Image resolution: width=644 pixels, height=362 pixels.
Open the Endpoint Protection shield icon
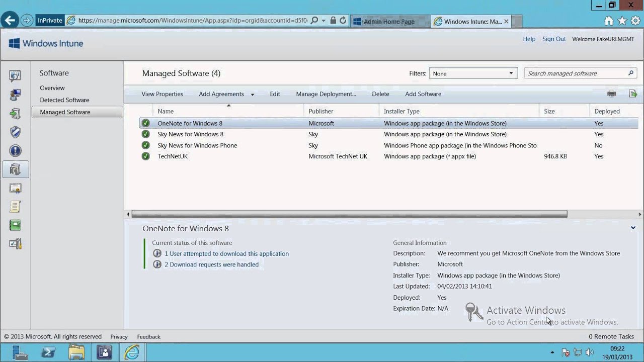(15, 132)
